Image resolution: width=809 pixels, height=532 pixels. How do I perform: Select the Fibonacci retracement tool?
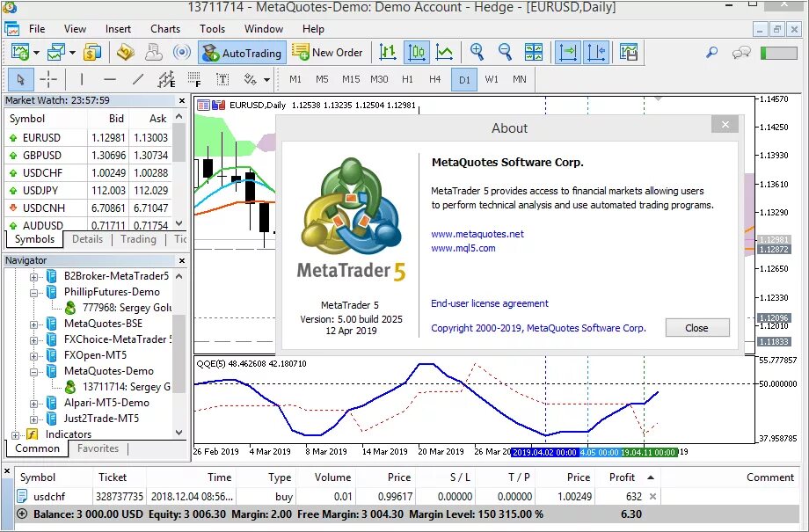point(194,79)
